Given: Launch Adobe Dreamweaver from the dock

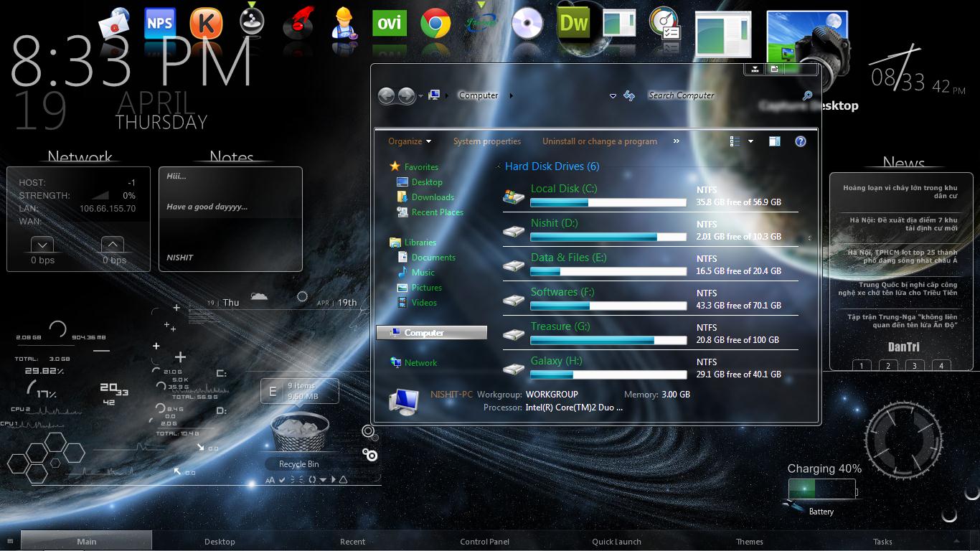Looking at the screenshot, I should pos(573,23).
